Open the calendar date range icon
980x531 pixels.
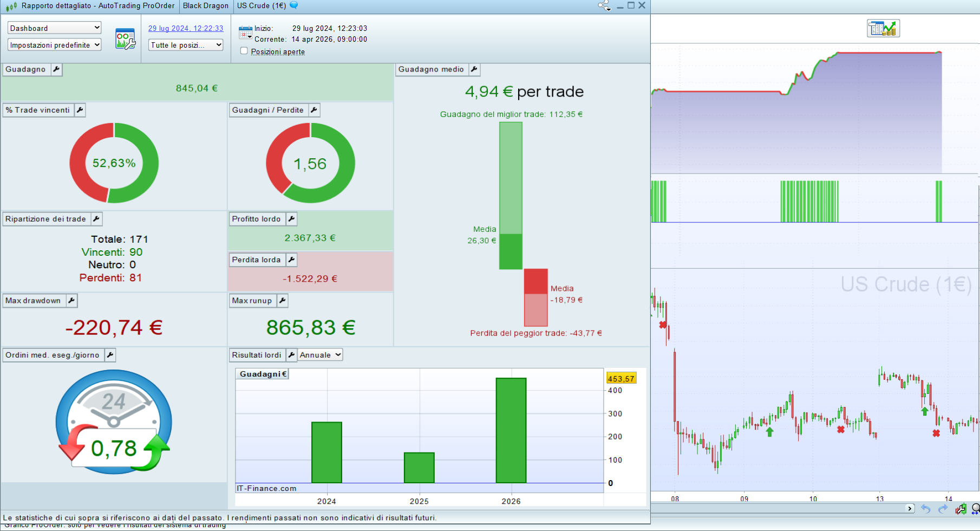[245, 33]
